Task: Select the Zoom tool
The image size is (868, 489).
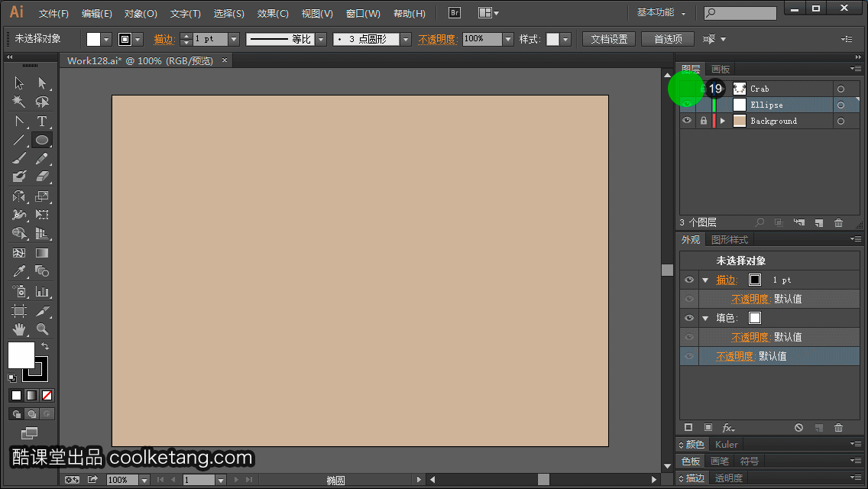Action: pyautogui.click(x=42, y=329)
